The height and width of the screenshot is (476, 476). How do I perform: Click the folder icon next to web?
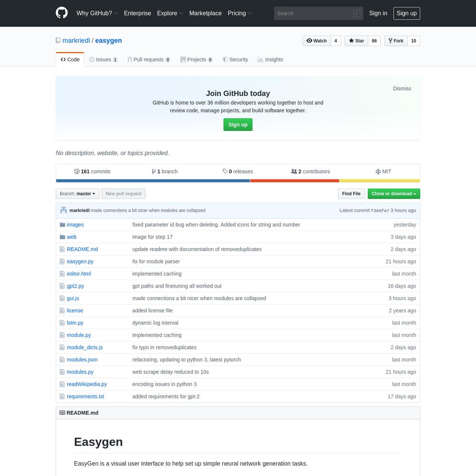click(62, 237)
